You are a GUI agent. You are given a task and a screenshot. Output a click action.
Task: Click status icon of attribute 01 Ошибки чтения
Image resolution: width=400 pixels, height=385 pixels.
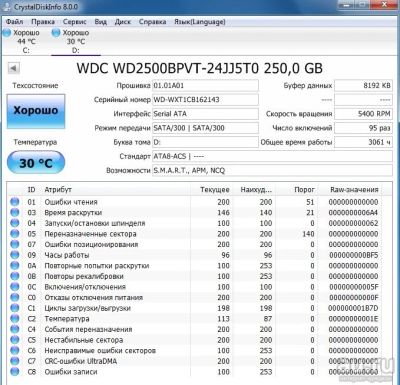click(15, 202)
